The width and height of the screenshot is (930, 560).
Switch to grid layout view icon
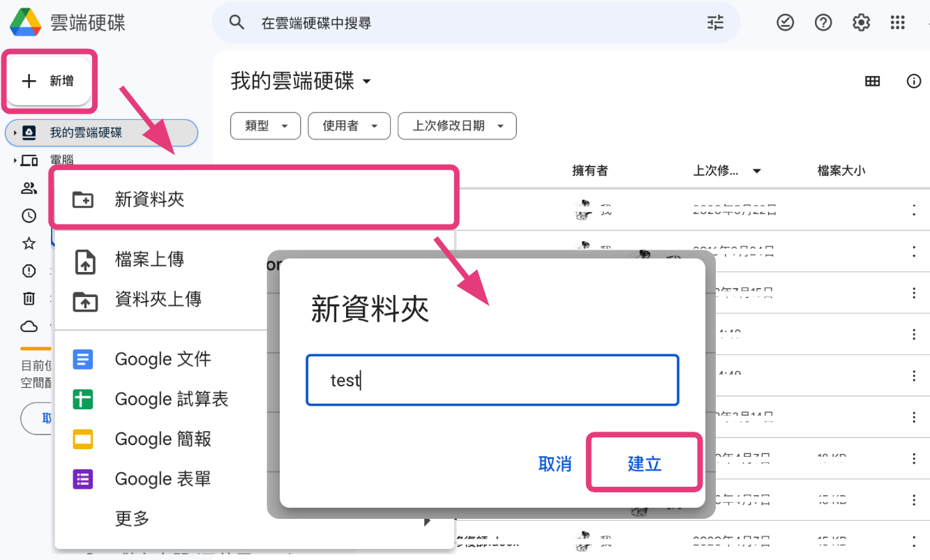(x=872, y=81)
